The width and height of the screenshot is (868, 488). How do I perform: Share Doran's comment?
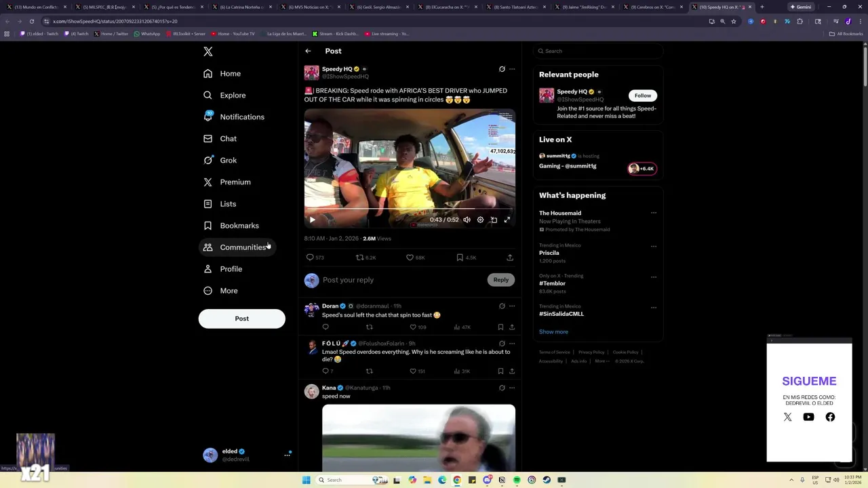point(512,327)
